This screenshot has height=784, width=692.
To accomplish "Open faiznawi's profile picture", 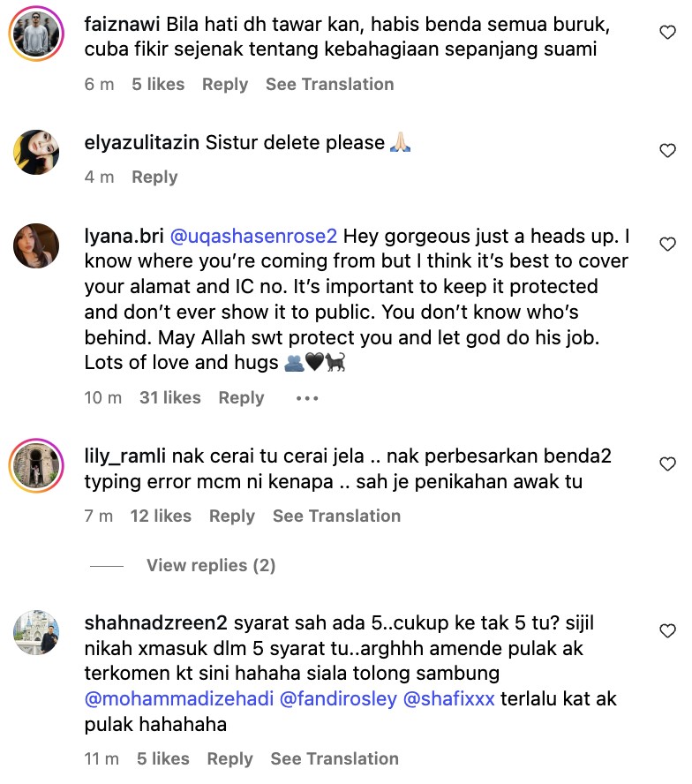I will [x=36, y=34].
